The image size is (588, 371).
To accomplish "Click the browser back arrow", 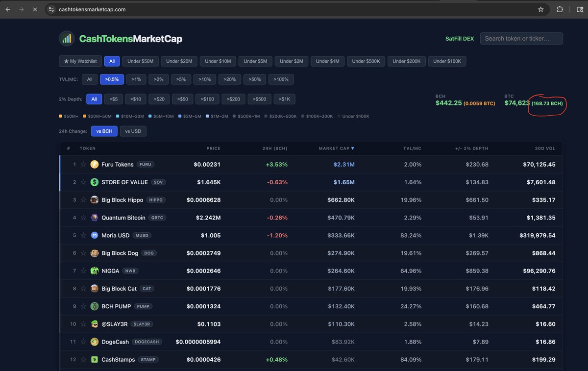I will point(8,9).
